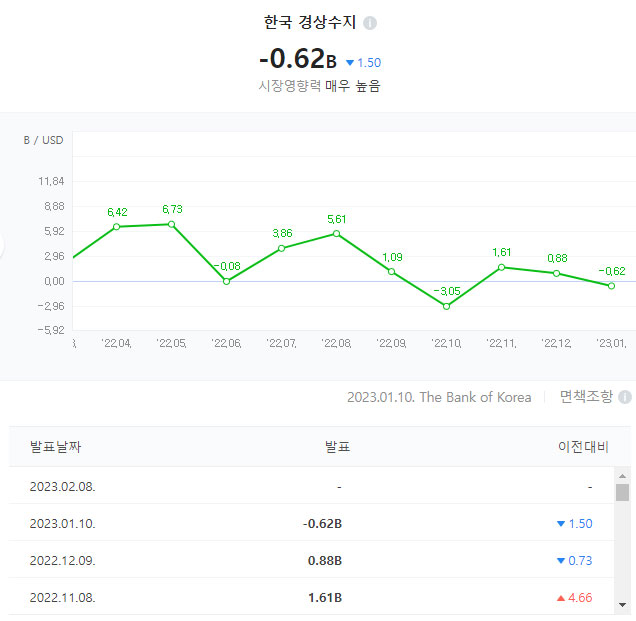Viewport: 636px width, 621px height.
Task: Select the 2022.11.08. date cell
Action: click(x=62, y=597)
